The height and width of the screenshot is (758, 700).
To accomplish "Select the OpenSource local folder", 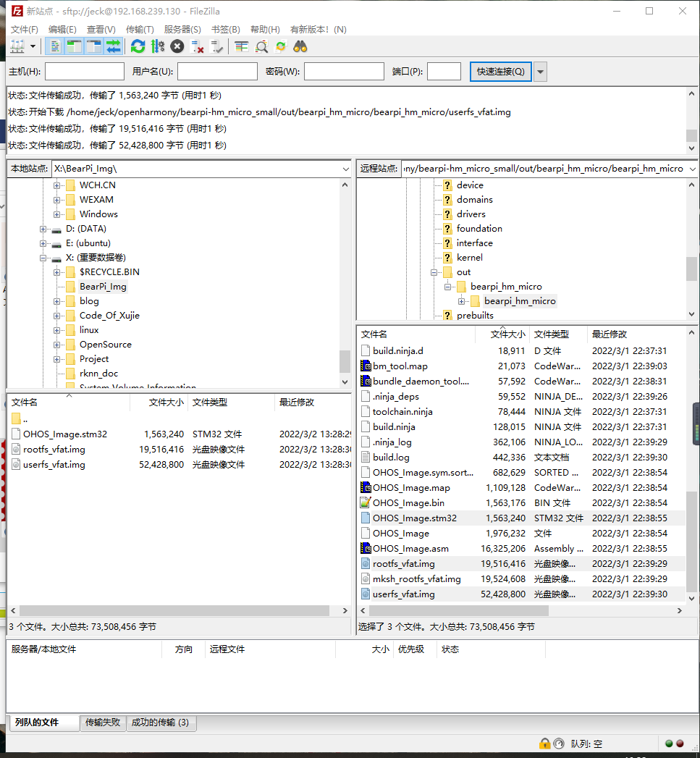I will point(106,345).
